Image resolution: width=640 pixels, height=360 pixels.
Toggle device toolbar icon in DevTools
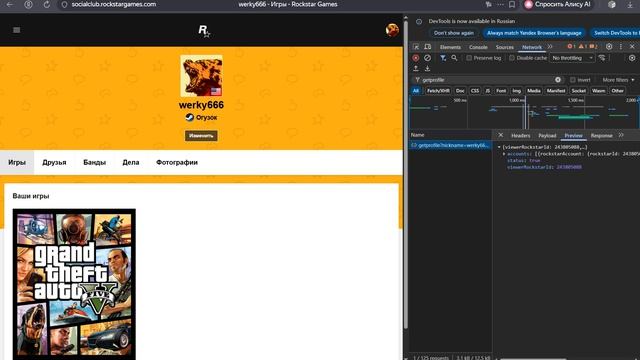(427, 47)
